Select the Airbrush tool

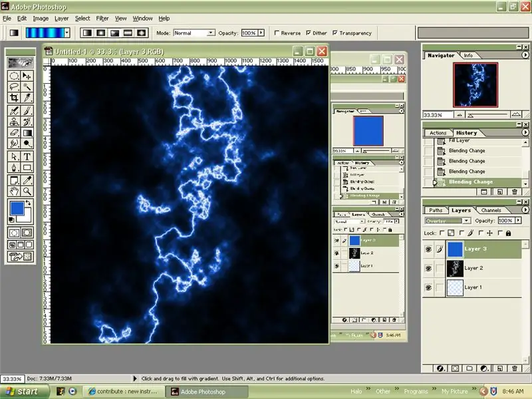tap(14, 110)
